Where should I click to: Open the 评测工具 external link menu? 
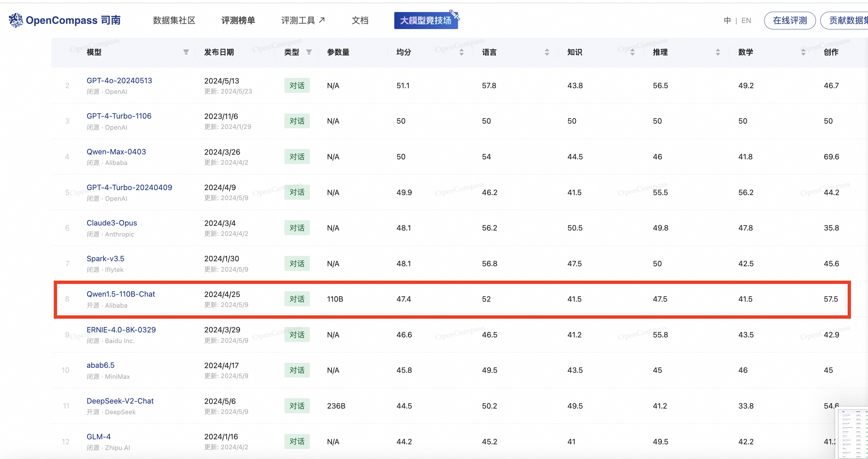(302, 21)
